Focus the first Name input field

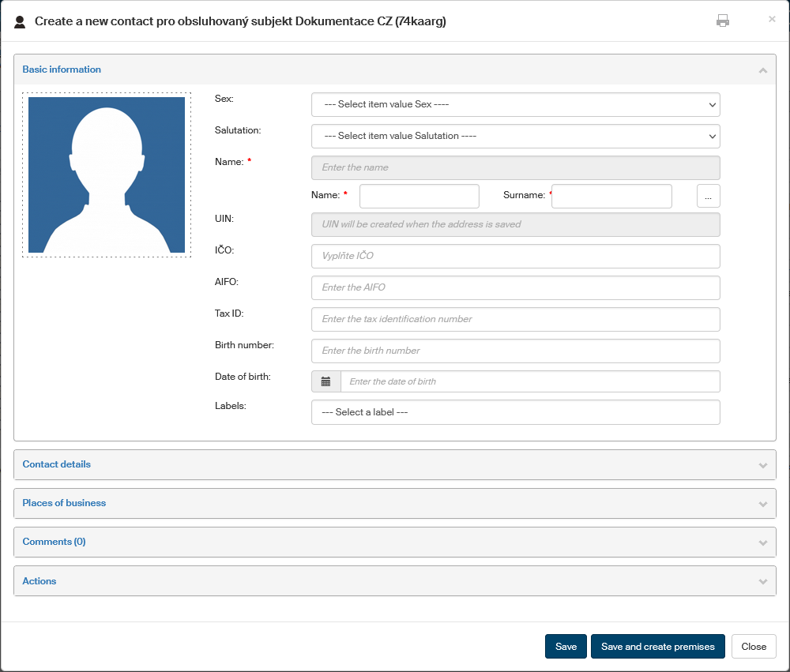419,196
